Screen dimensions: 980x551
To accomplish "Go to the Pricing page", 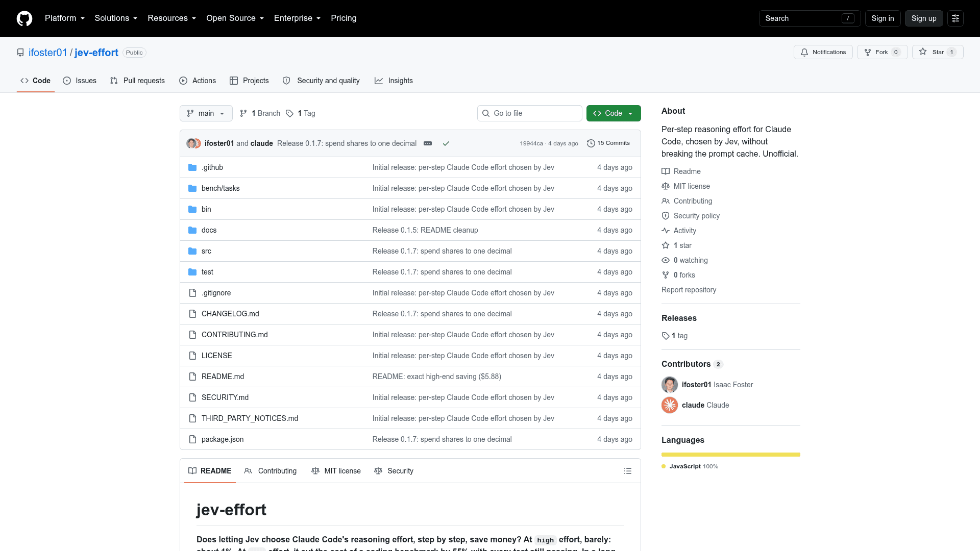I will coord(344,18).
